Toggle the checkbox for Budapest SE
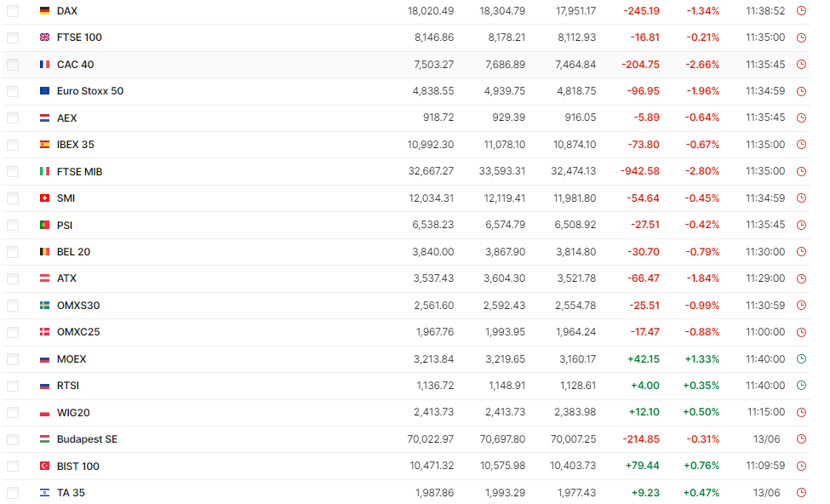Image resolution: width=830 pixels, height=504 pixels. pyautogui.click(x=12, y=439)
